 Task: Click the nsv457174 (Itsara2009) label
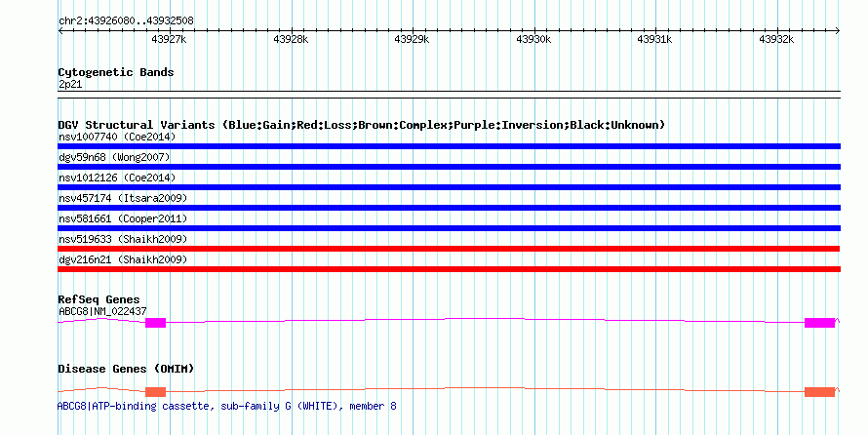pyautogui.click(x=123, y=198)
